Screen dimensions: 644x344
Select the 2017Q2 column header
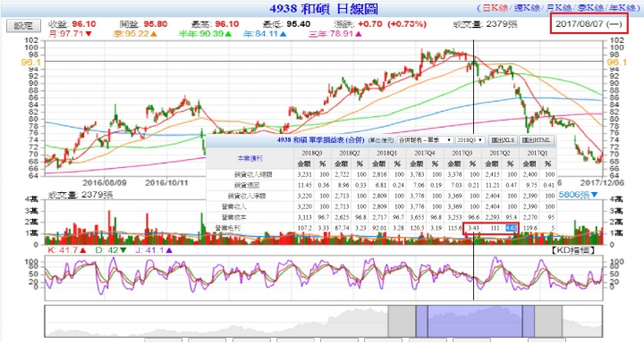500,153
